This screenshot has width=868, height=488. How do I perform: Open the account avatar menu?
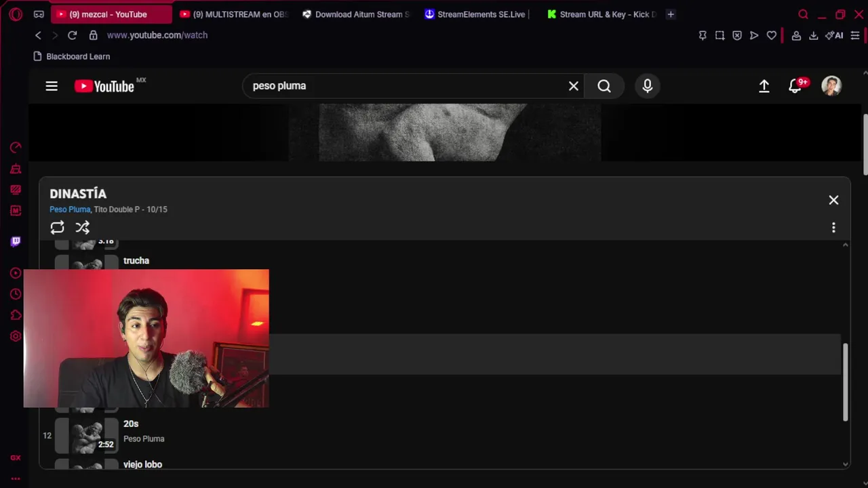(831, 86)
